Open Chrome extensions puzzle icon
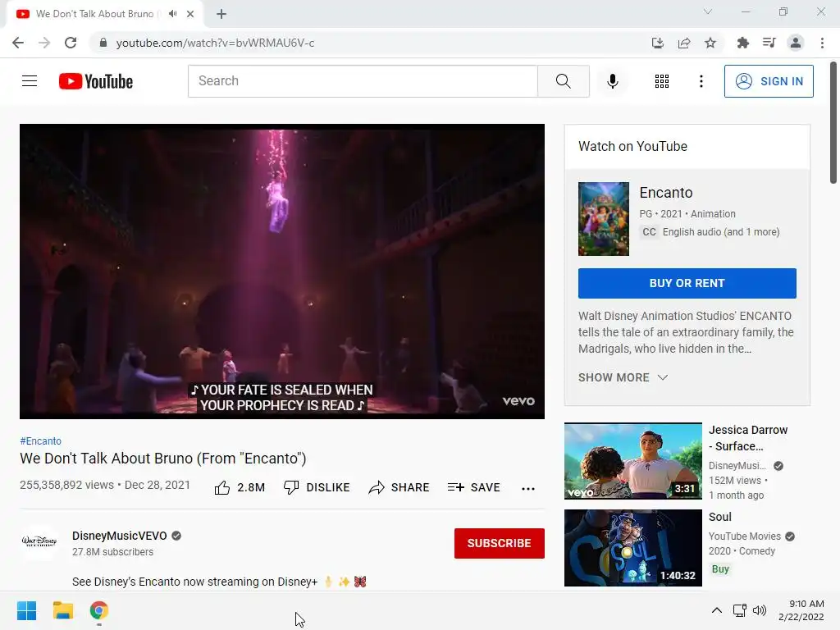This screenshot has width=840, height=630. point(743,43)
